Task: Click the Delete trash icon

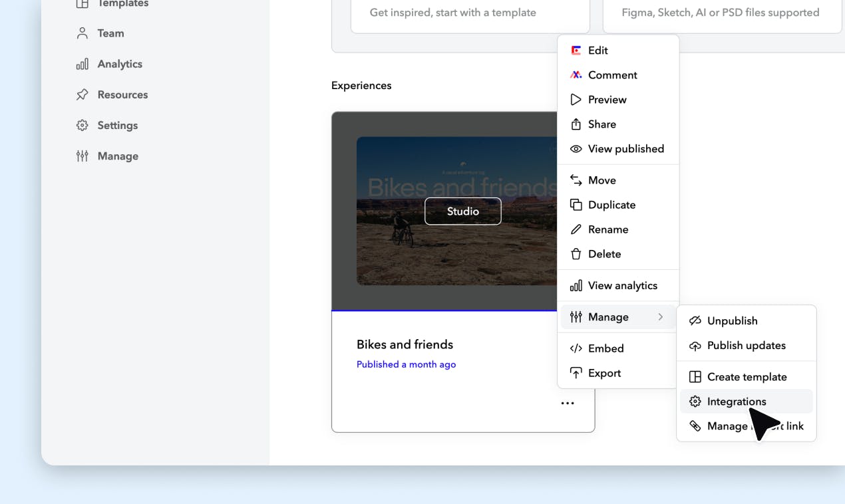Action: pos(576,254)
